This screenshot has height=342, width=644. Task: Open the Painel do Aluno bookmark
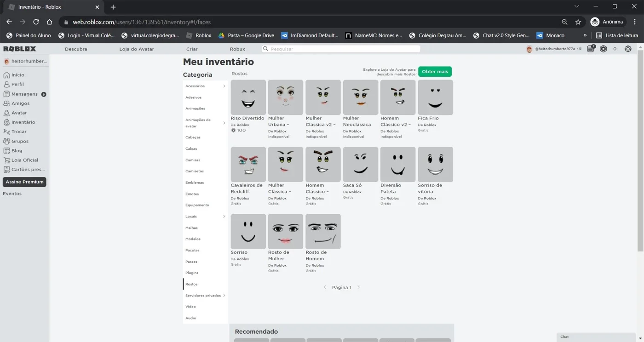point(29,35)
